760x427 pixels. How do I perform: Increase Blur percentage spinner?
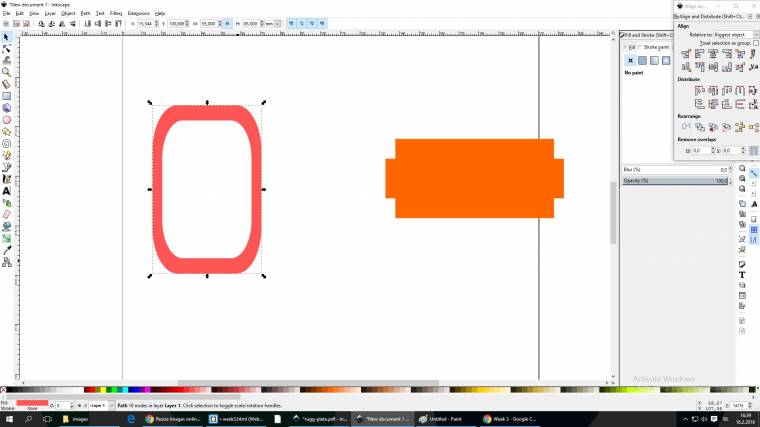pos(730,168)
